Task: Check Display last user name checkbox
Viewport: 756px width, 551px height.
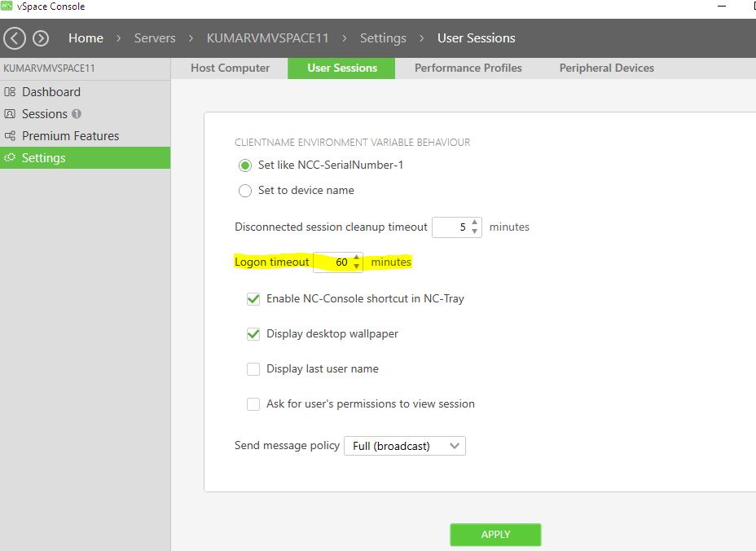Action: (253, 369)
